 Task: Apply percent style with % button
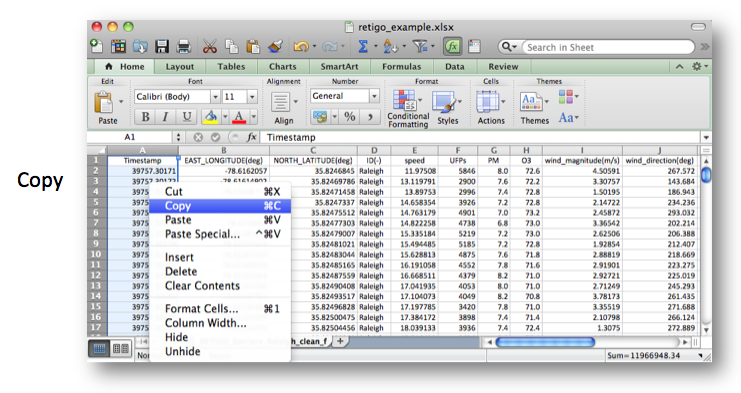coord(350,116)
